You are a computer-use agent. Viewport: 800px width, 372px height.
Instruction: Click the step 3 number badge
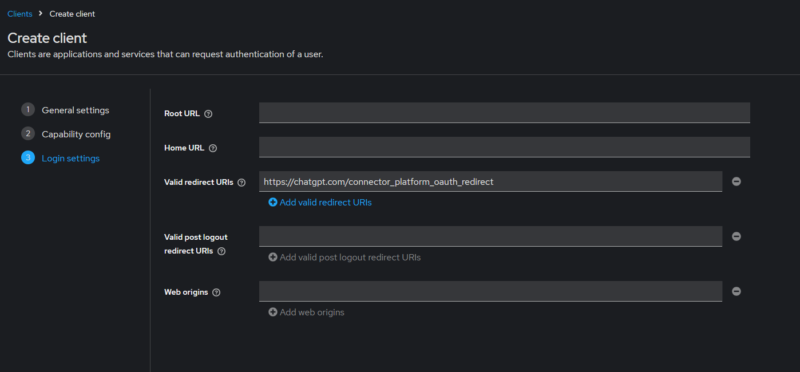tap(28, 158)
